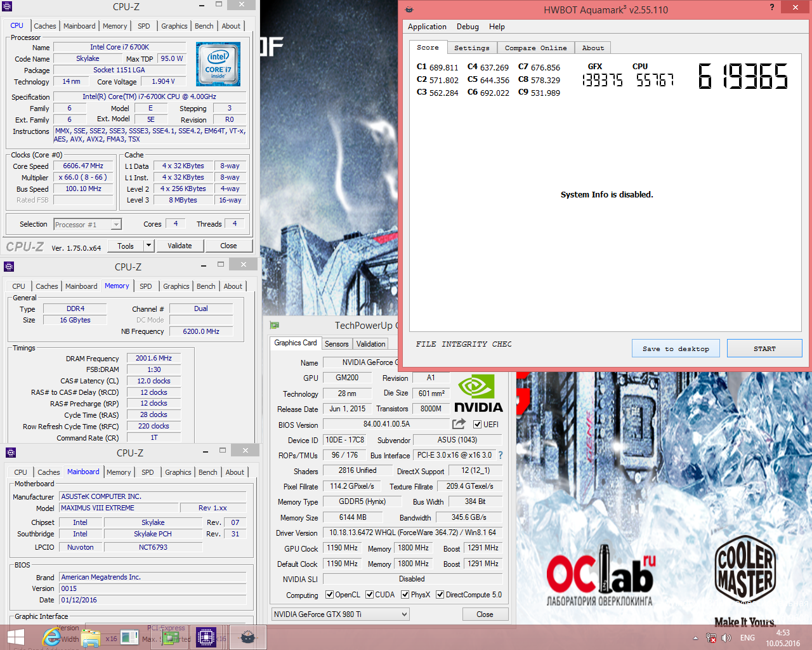This screenshot has width=812, height=650.
Task: Toggle the CUDA checkbox
Action: (369, 595)
